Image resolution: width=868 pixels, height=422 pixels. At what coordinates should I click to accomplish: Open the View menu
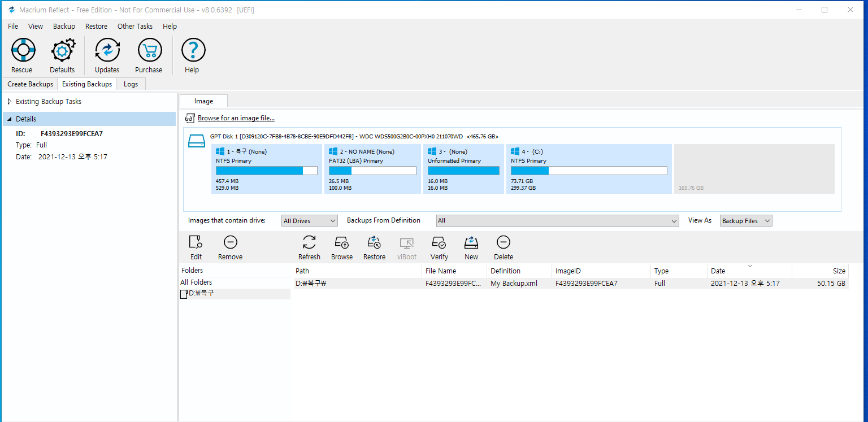(36, 26)
